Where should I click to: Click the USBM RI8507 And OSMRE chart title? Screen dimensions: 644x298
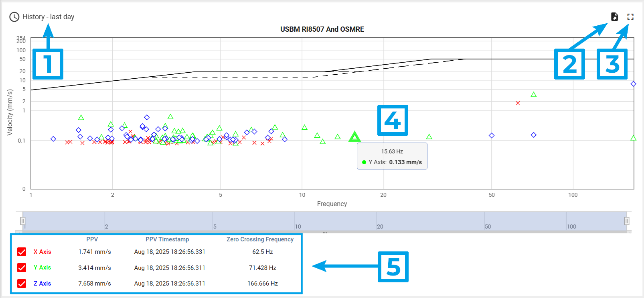322,29
